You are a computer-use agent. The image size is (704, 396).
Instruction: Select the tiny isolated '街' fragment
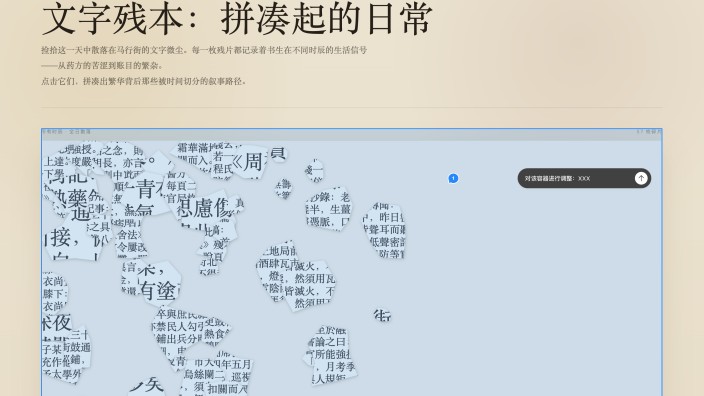(x=382, y=315)
